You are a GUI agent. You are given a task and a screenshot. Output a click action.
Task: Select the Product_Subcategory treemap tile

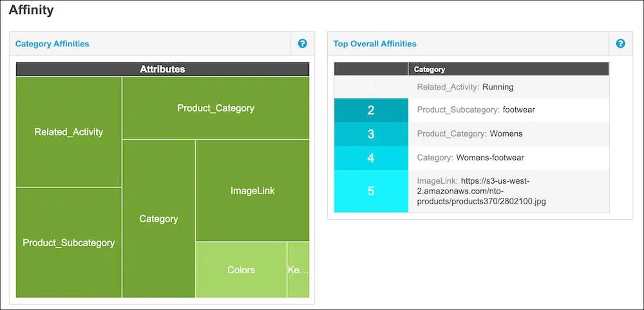tap(69, 242)
